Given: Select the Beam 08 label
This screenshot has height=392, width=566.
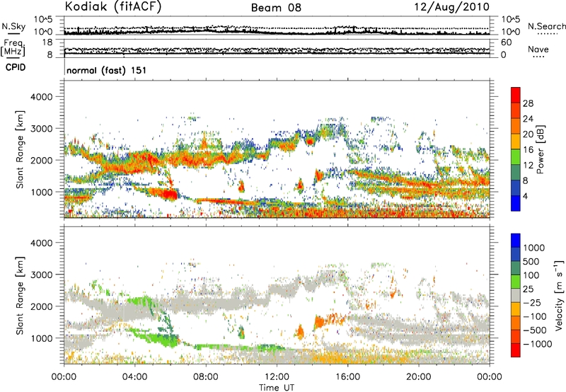Looking at the screenshot, I should [276, 8].
